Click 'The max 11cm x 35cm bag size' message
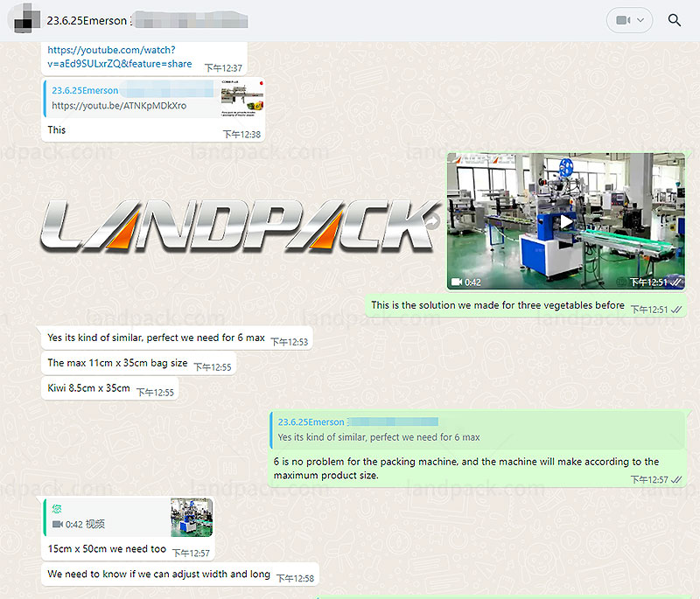The height and width of the screenshot is (599, 700). pyautogui.click(x=117, y=363)
